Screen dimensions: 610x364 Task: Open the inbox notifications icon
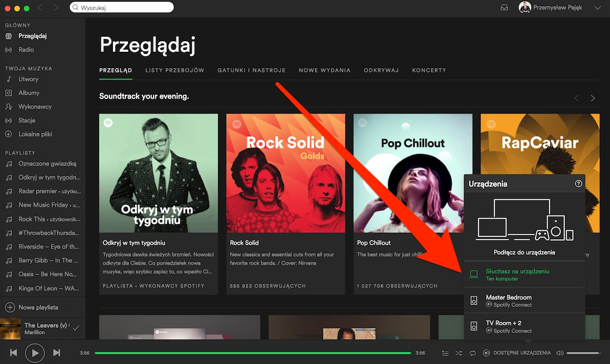(504, 8)
